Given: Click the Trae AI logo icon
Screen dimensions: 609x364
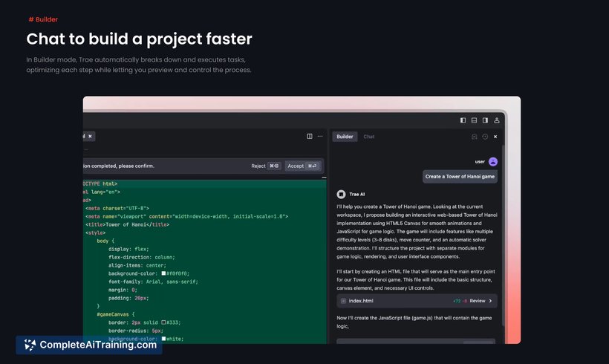Looking at the screenshot, I should point(341,194).
